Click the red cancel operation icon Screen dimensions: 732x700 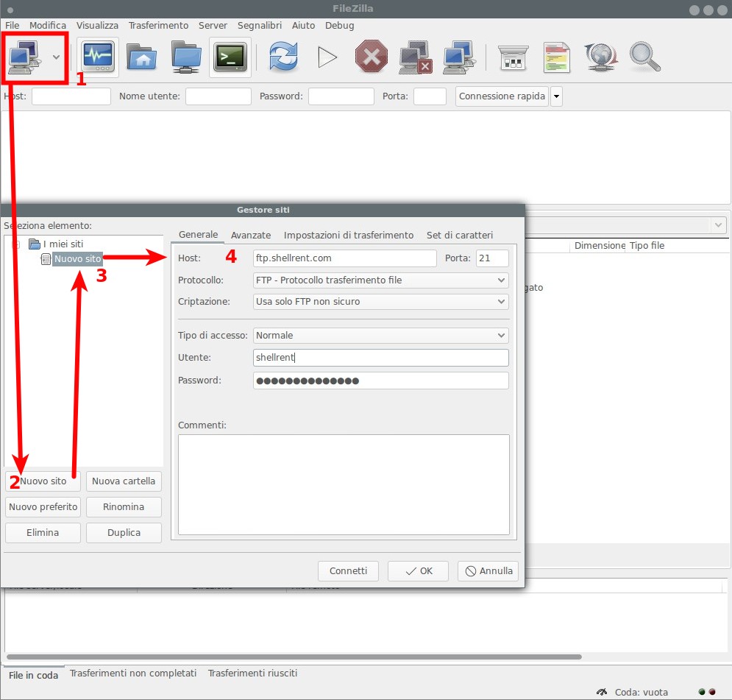(x=371, y=57)
